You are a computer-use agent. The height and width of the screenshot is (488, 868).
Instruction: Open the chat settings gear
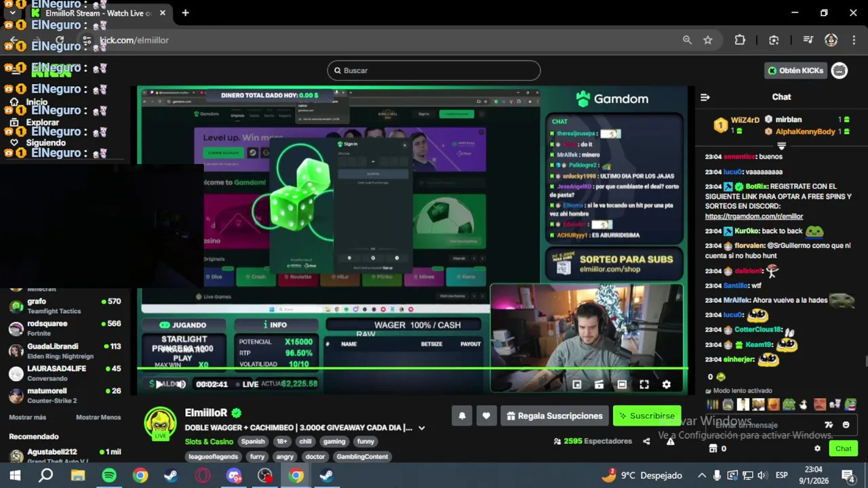817,449
